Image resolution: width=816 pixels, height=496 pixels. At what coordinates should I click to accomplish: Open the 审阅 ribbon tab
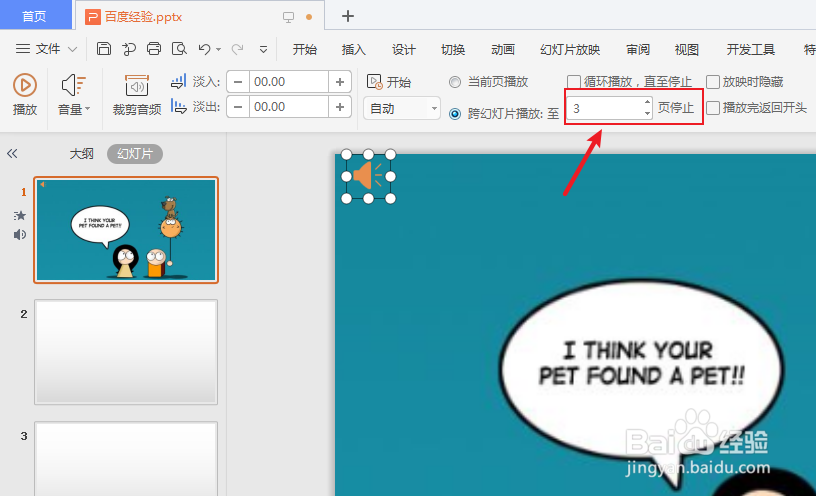[x=638, y=49]
